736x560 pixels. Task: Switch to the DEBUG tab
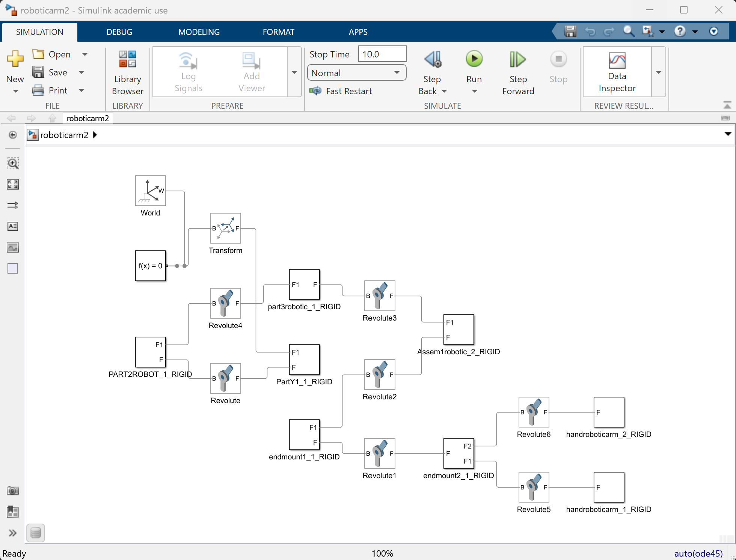pos(119,32)
